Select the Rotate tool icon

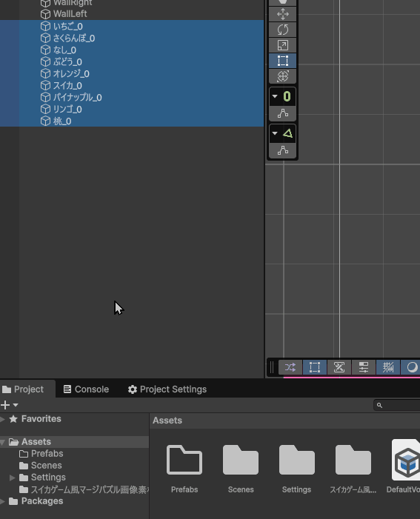coord(282,30)
